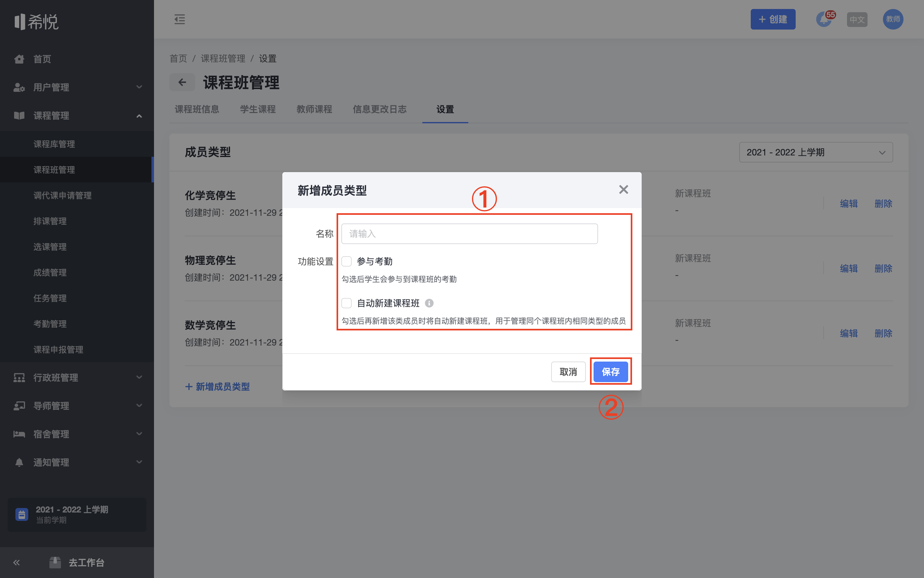Open 排课管理 in sidebar
Image resolution: width=924 pixels, height=578 pixels.
(77, 221)
